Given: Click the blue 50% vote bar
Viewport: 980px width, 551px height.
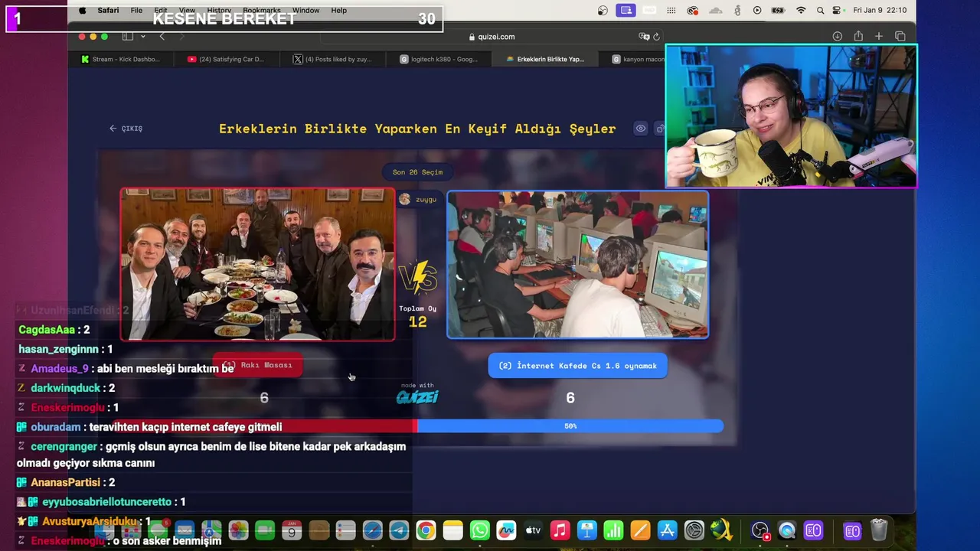Looking at the screenshot, I should (570, 426).
